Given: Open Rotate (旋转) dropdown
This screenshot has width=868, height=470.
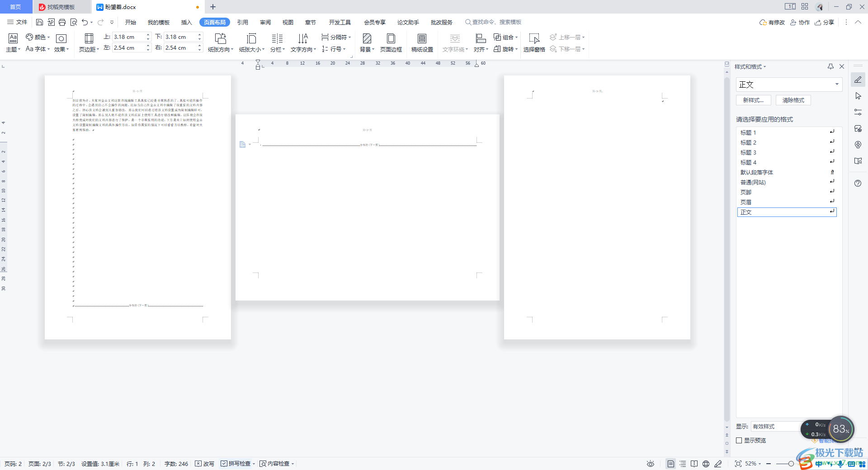Looking at the screenshot, I should [x=505, y=49].
